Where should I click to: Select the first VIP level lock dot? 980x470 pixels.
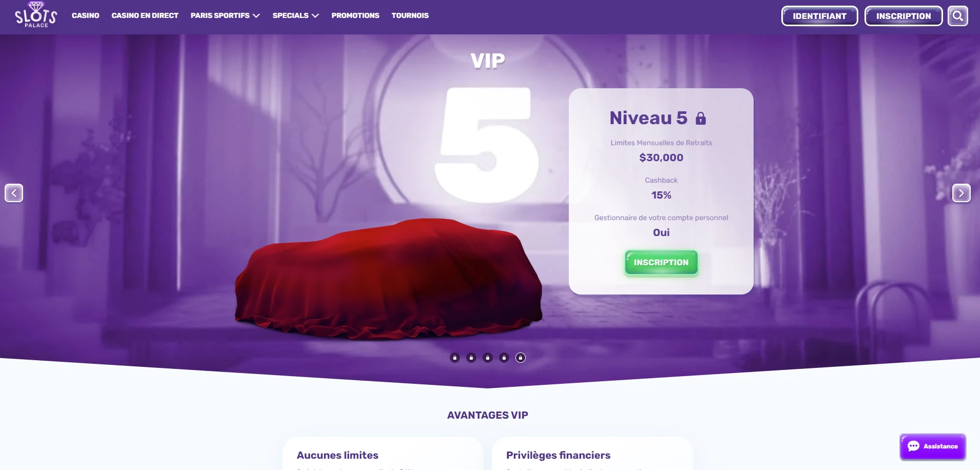[x=455, y=358]
